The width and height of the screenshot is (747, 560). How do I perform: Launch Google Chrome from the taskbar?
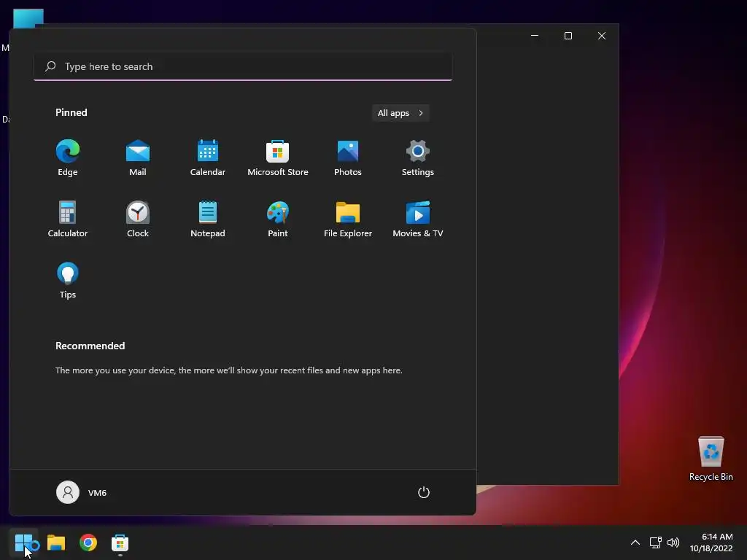click(x=88, y=542)
